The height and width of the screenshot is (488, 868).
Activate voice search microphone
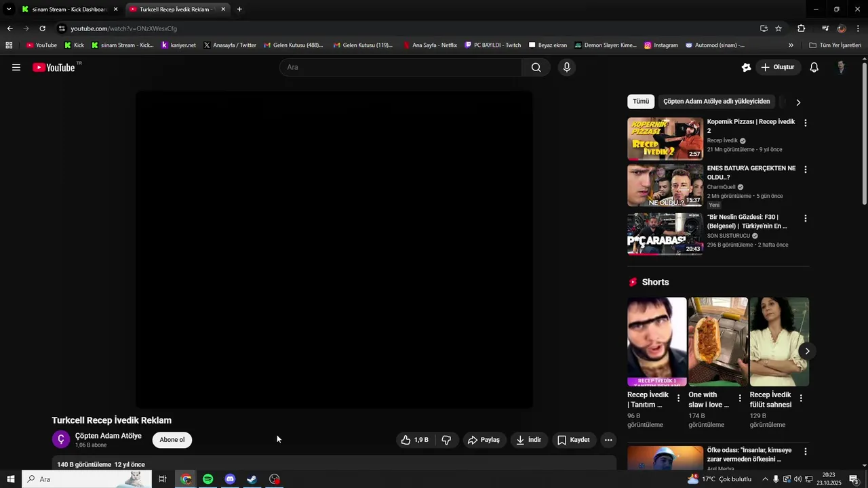[x=567, y=67]
